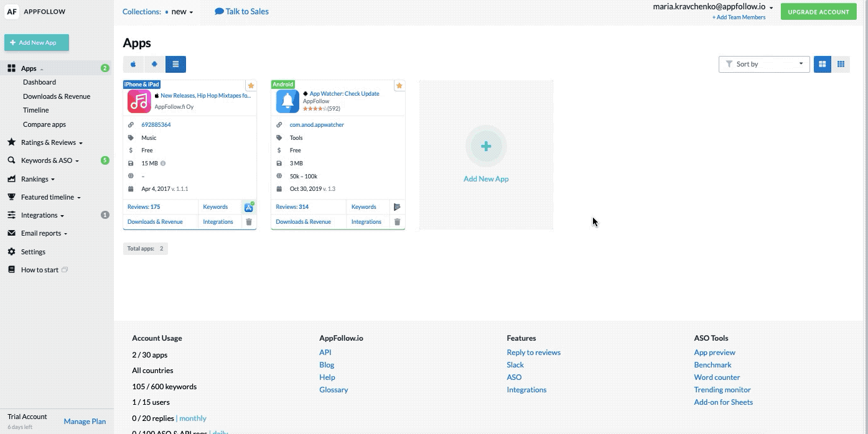Viewport: 868px width, 434px height.
Task: Open How to start guide
Action: pos(40,270)
